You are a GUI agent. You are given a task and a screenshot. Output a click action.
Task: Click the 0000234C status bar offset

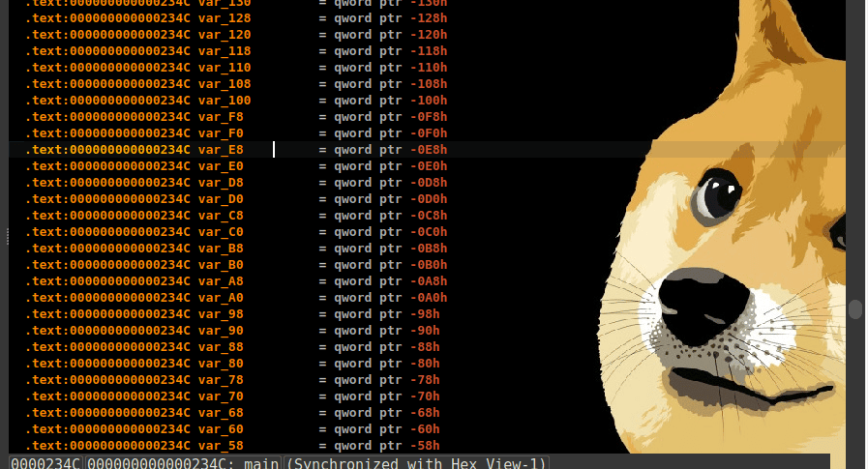[x=45, y=463]
